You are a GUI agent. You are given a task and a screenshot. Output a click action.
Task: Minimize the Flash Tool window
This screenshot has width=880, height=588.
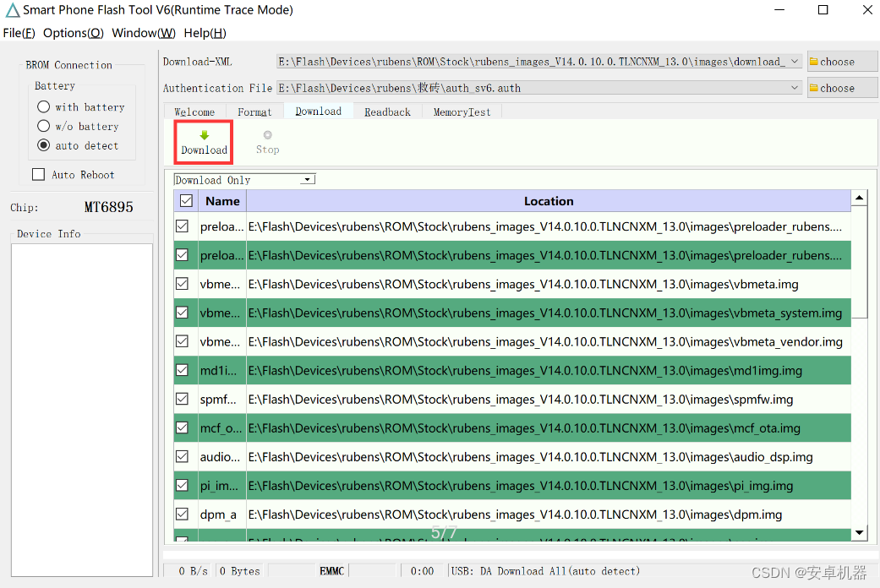[779, 9]
